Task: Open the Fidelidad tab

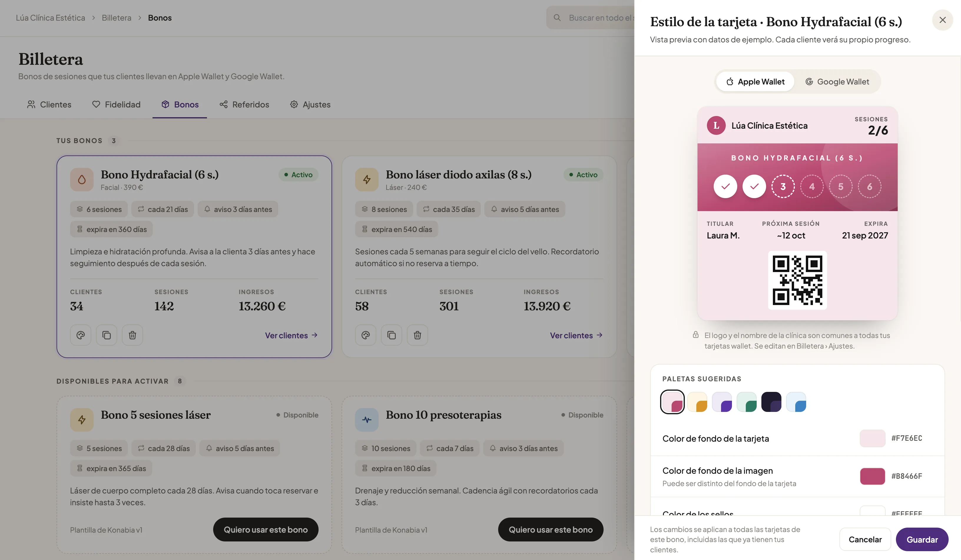Action: tap(116, 105)
